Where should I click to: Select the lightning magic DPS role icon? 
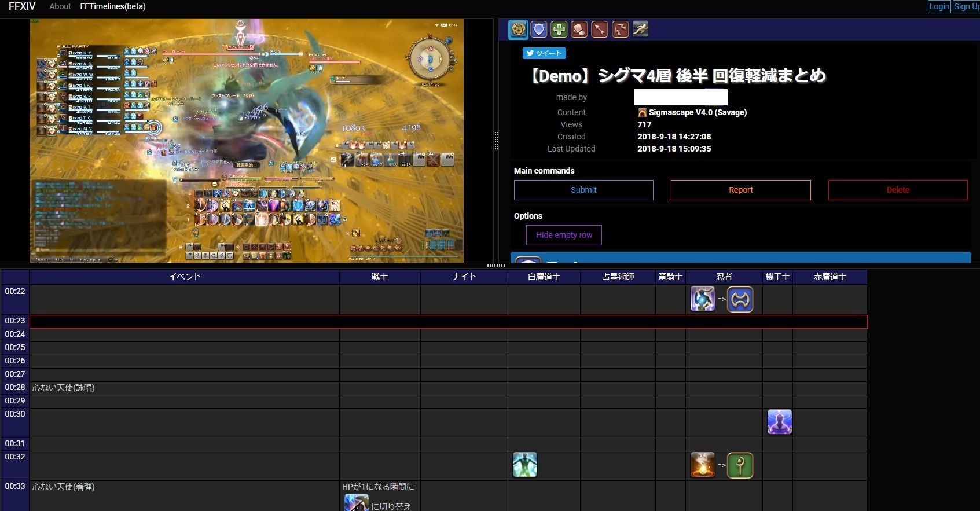[620, 29]
